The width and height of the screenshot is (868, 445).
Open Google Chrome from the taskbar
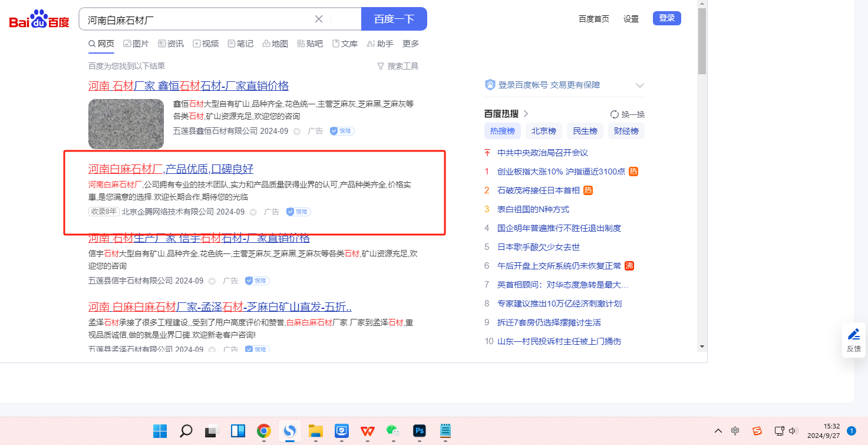pyautogui.click(x=263, y=431)
